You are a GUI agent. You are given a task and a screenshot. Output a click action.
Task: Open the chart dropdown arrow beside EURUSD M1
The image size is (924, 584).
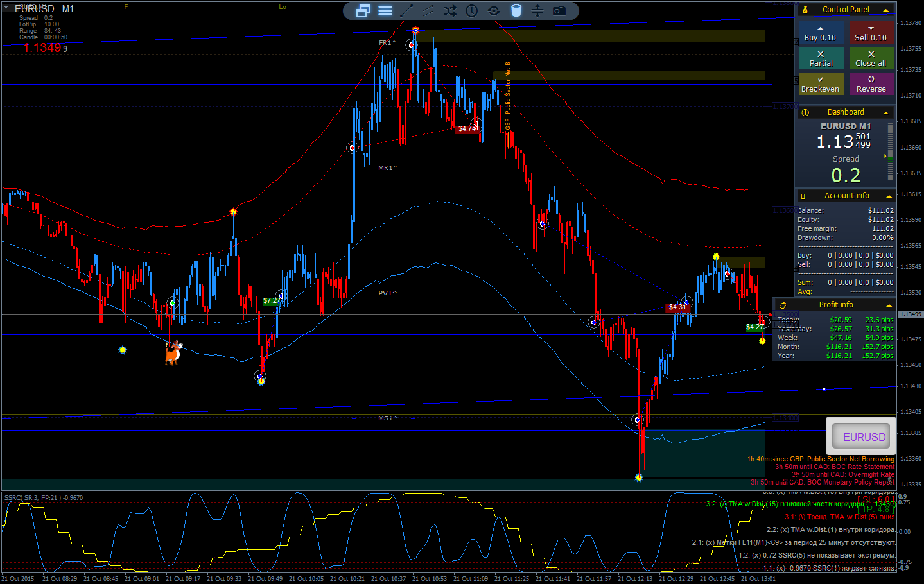pyautogui.click(x=6, y=8)
